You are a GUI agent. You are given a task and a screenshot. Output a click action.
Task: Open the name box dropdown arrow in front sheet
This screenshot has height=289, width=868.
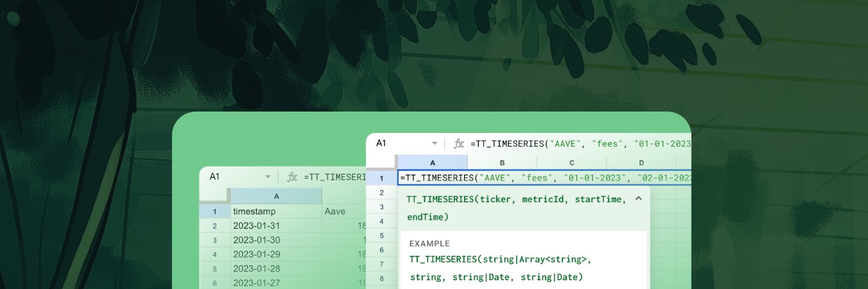point(435,143)
